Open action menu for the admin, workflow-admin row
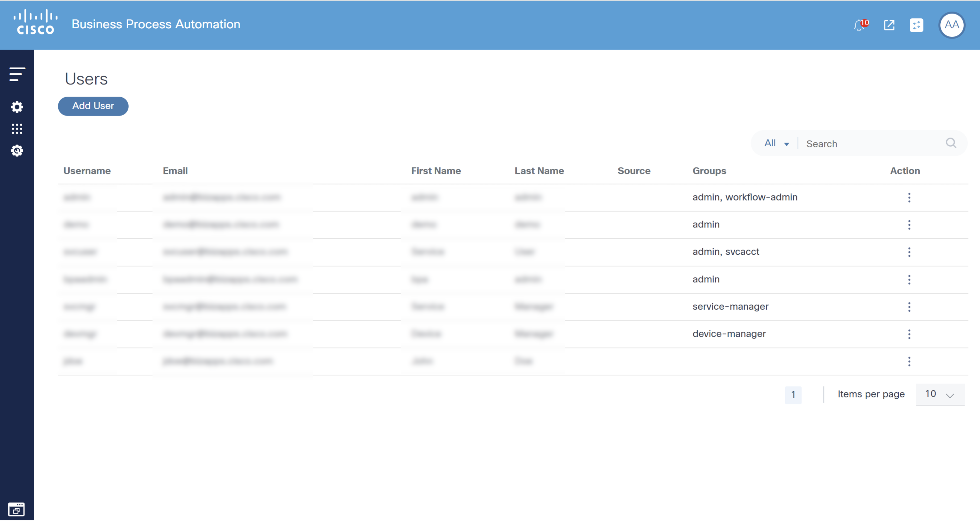The height and width of the screenshot is (521, 980). pyautogui.click(x=909, y=197)
